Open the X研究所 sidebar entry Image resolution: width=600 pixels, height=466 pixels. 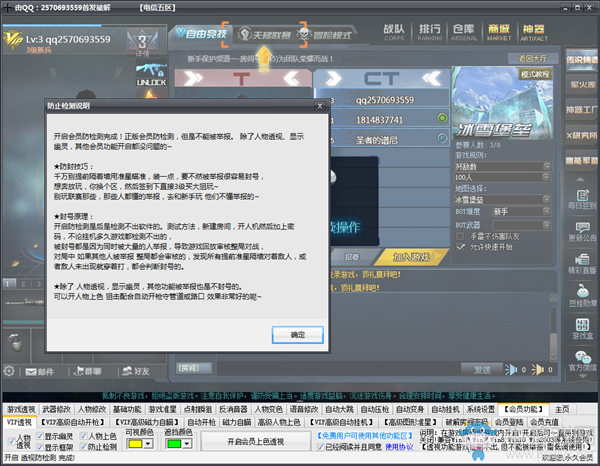(582, 135)
